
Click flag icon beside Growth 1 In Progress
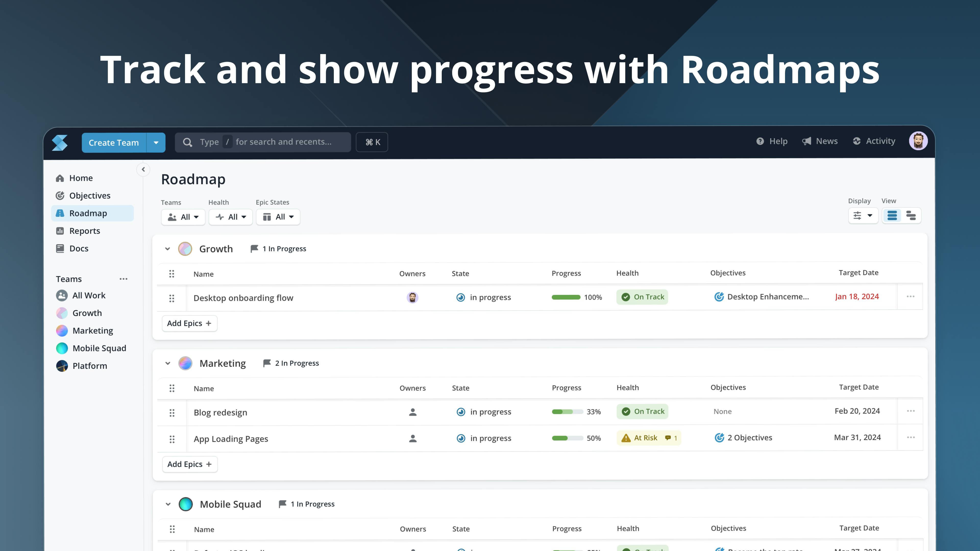(x=254, y=249)
